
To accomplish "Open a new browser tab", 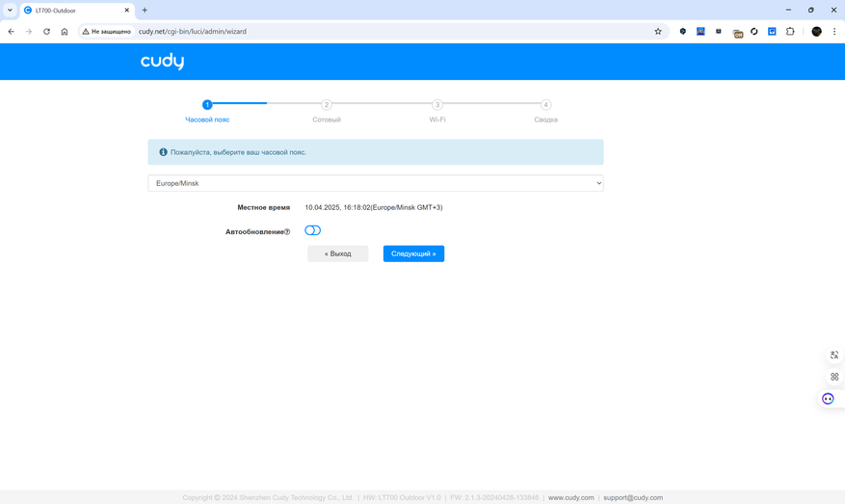I will tap(145, 10).
